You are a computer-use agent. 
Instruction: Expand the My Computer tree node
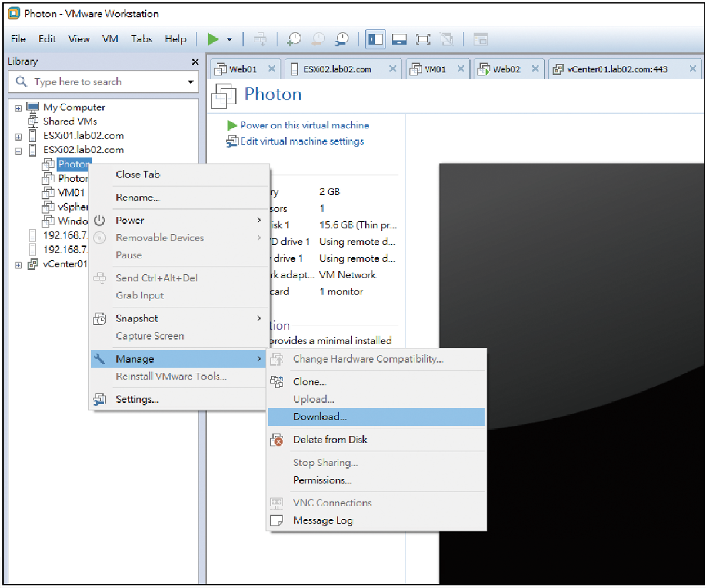tap(18, 108)
